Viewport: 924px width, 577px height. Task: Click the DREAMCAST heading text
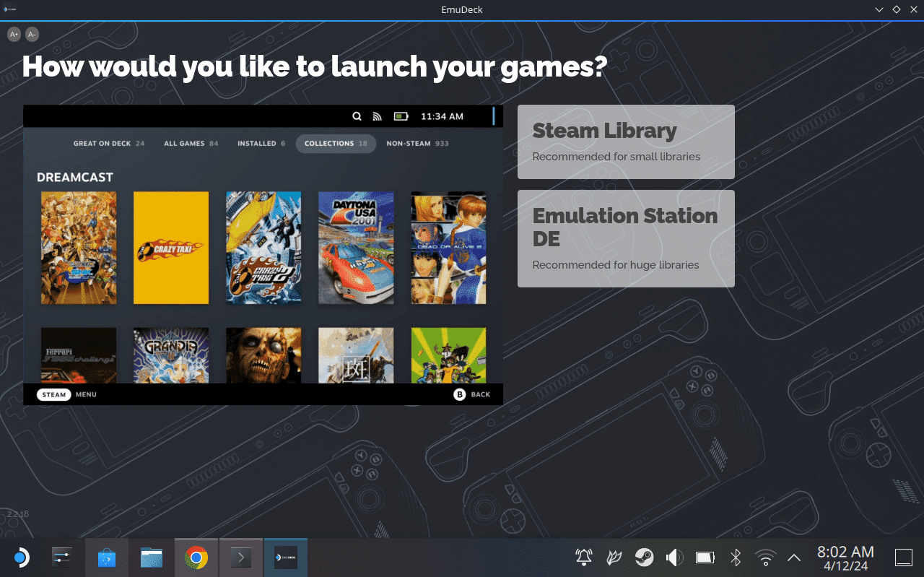tap(75, 177)
